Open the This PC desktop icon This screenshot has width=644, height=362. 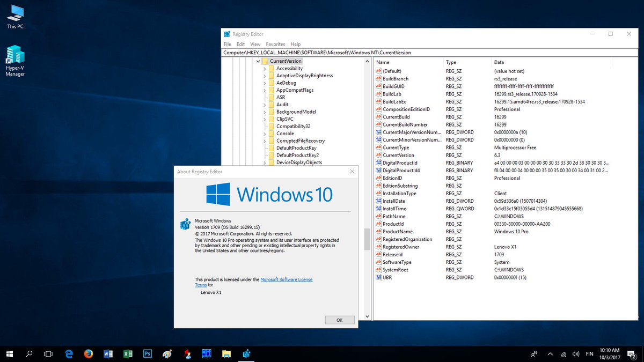point(15,16)
